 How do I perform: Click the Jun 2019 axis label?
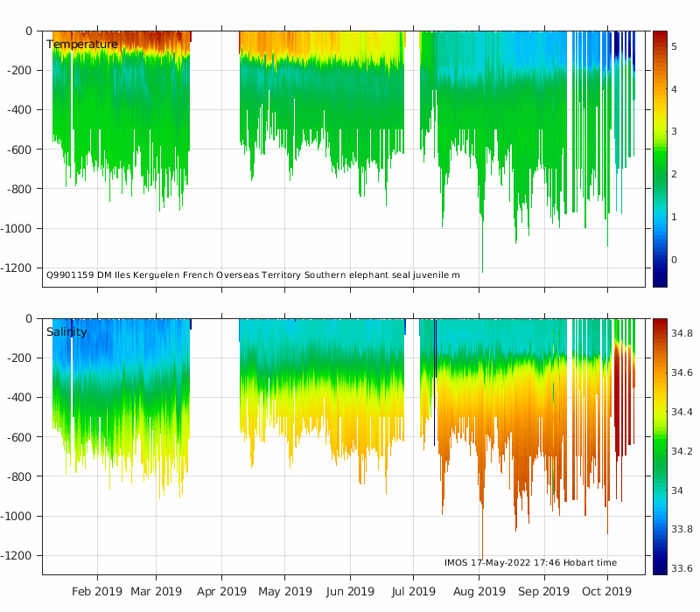point(350,592)
